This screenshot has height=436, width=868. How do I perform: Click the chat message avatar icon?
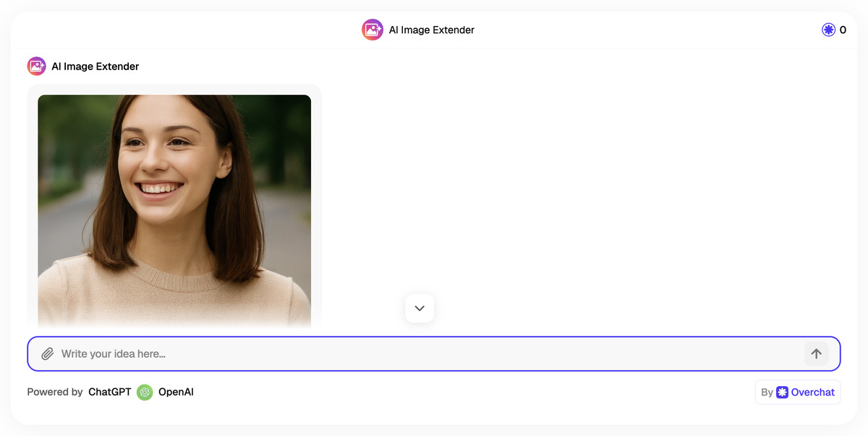pyautogui.click(x=36, y=67)
